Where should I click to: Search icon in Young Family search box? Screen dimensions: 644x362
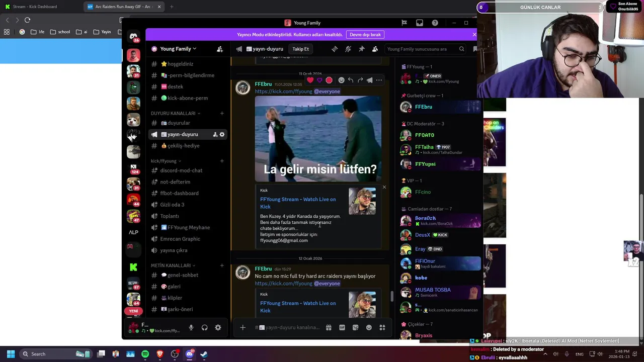(x=461, y=49)
